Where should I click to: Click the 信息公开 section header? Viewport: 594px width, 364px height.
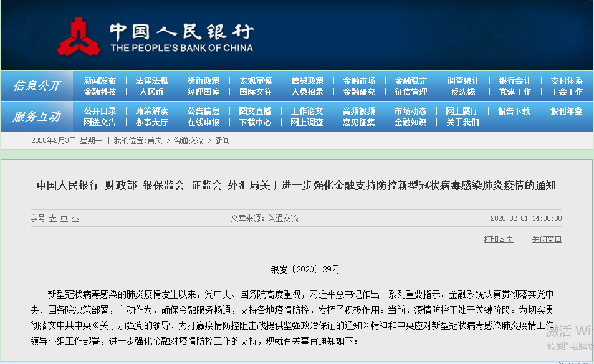(37, 86)
